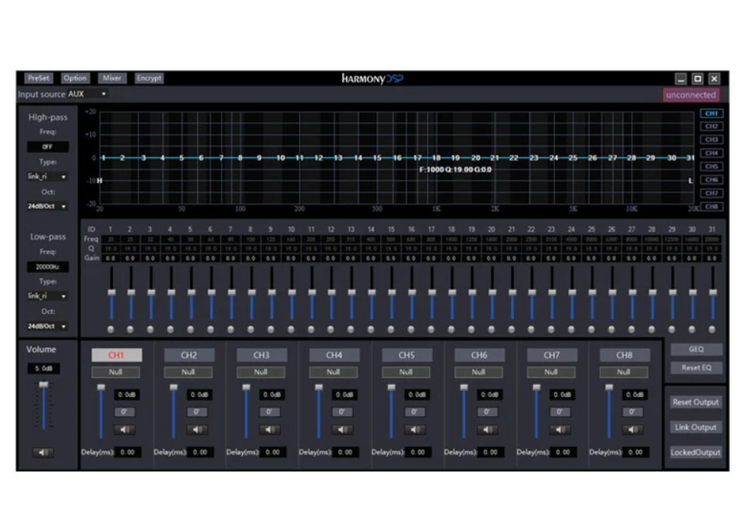Mute the CH3 output channel
This screenshot has width=756, height=532.
[x=270, y=430]
